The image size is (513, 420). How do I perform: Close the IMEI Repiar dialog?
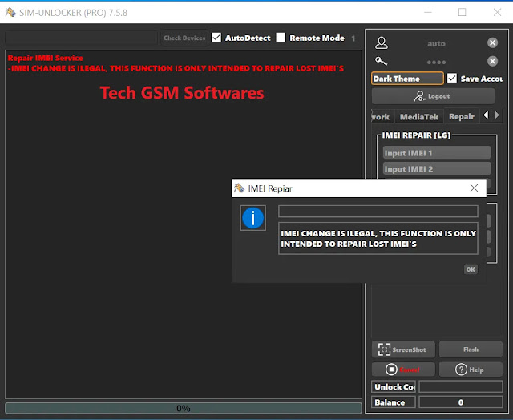pyautogui.click(x=474, y=188)
